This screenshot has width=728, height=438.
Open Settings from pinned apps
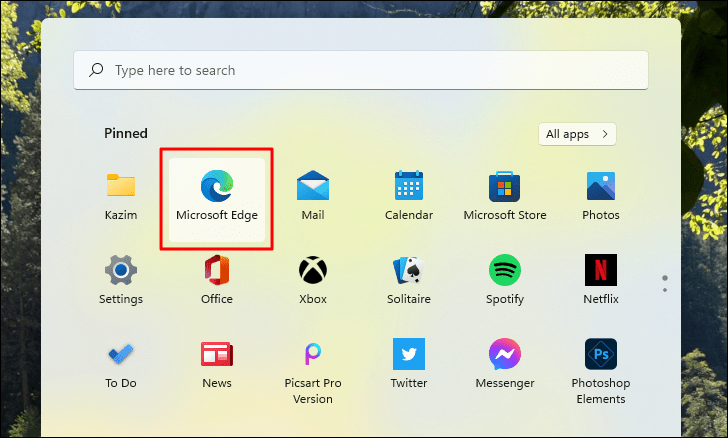[x=121, y=280]
